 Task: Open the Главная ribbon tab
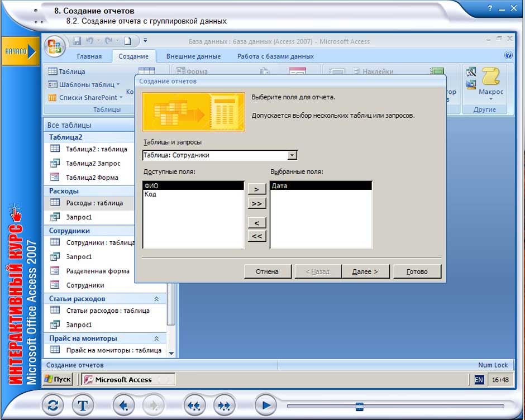click(x=89, y=56)
